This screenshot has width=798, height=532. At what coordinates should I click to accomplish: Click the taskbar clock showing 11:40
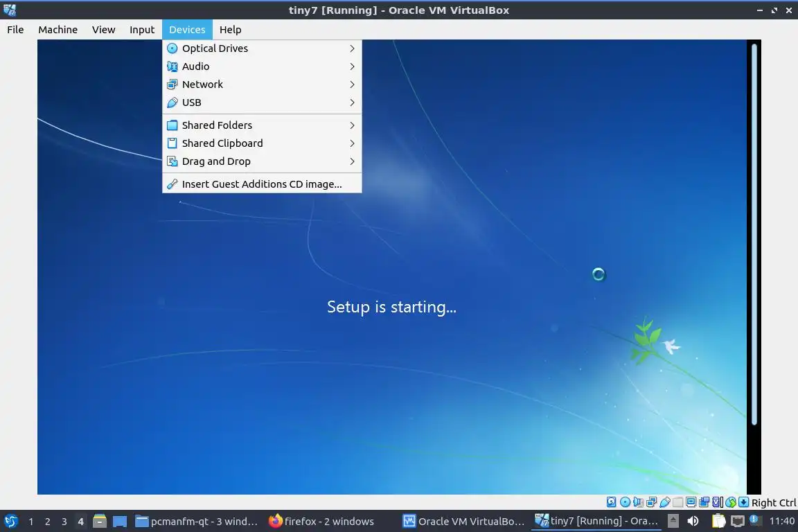point(781,521)
